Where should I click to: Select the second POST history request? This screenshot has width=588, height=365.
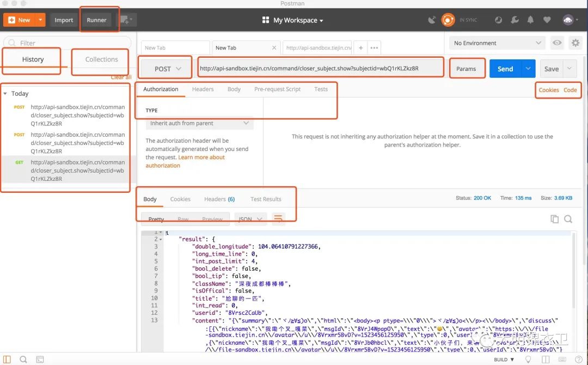[x=68, y=143]
